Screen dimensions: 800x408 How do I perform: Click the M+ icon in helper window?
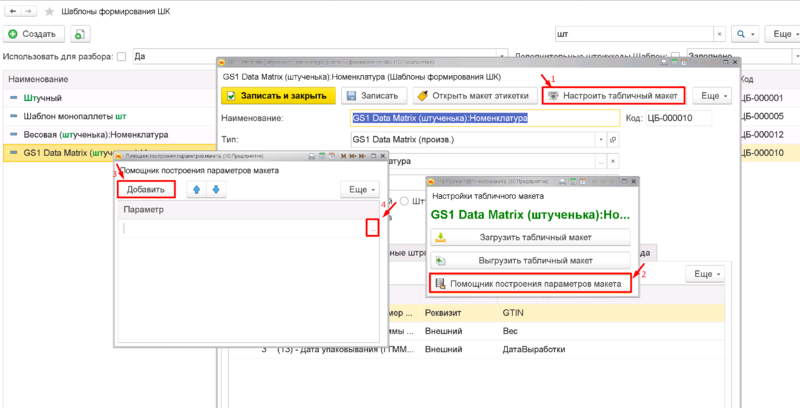[352, 156]
